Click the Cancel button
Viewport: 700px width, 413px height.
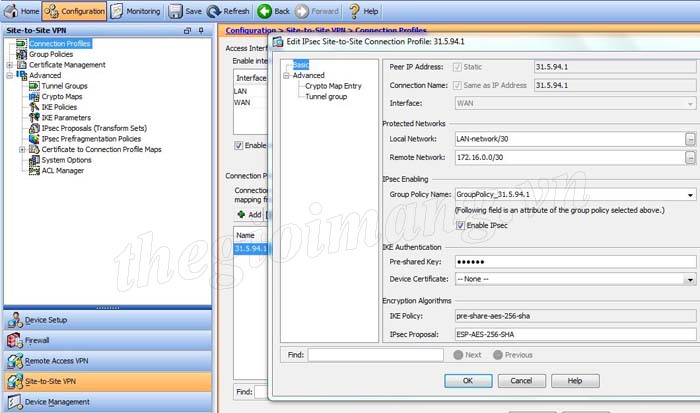coord(521,381)
